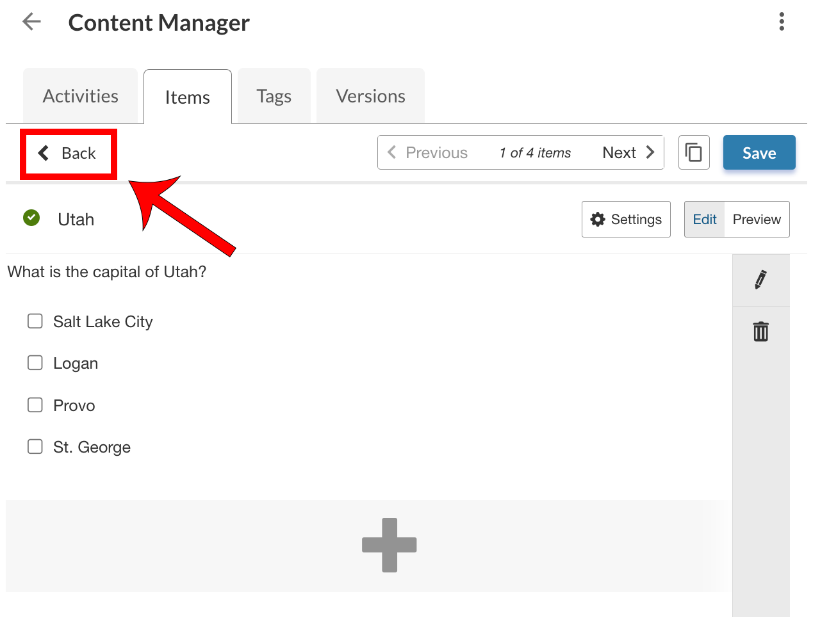Click the back arrow beside Content Manager
Image resolution: width=829 pixels, height=644 pixels.
click(31, 22)
